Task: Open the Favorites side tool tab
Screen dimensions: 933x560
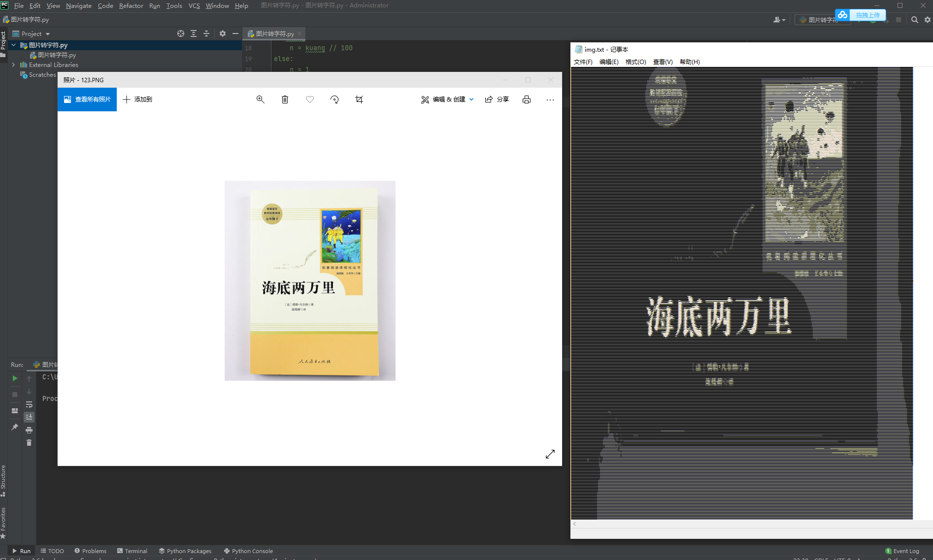Action: click(3, 523)
